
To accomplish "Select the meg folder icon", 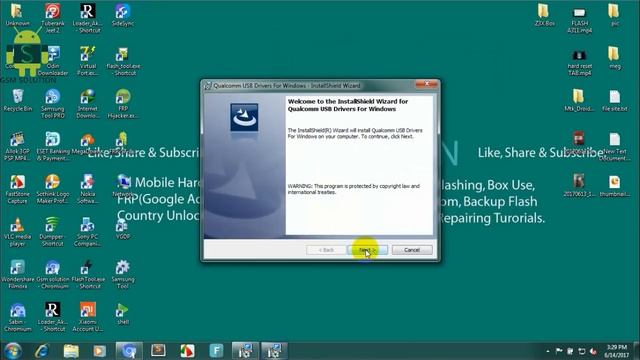I will [x=614, y=58].
